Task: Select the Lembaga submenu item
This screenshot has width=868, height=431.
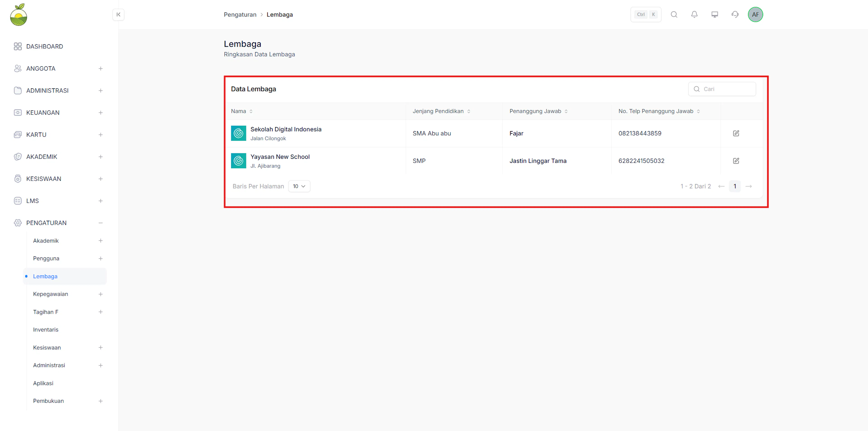Action: pos(65,276)
